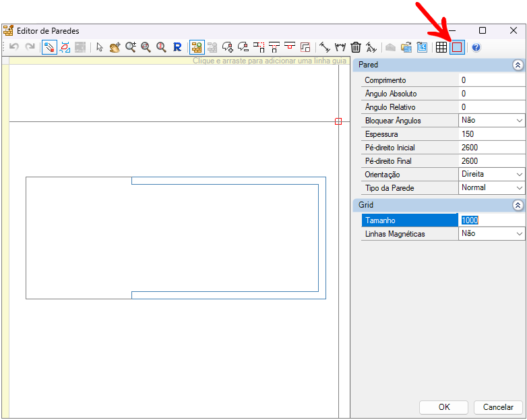527x420 pixels.
Task: Click the open folder toolbar icon
Action: click(406, 47)
